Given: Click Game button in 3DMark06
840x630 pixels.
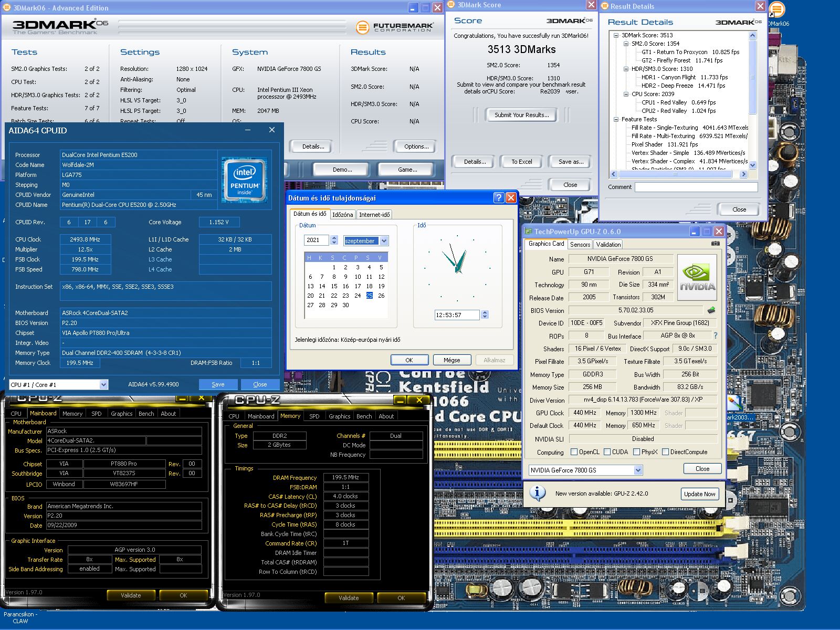Looking at the screenshot, I should 407,170.
